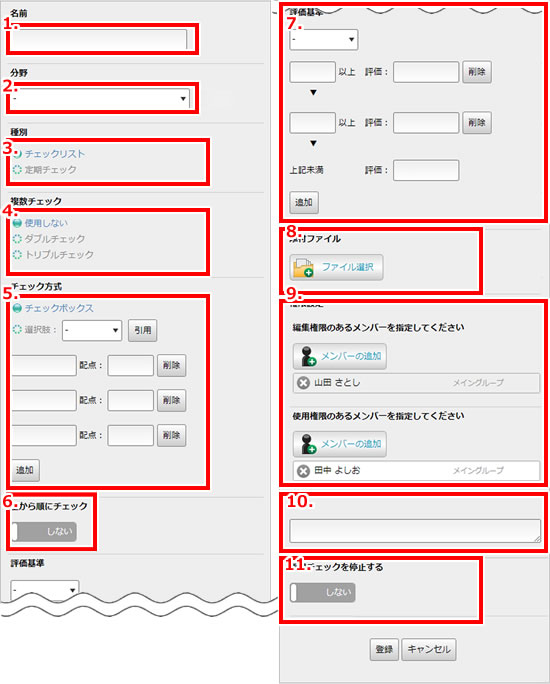Delete first 以上 row with 削除

477,72
